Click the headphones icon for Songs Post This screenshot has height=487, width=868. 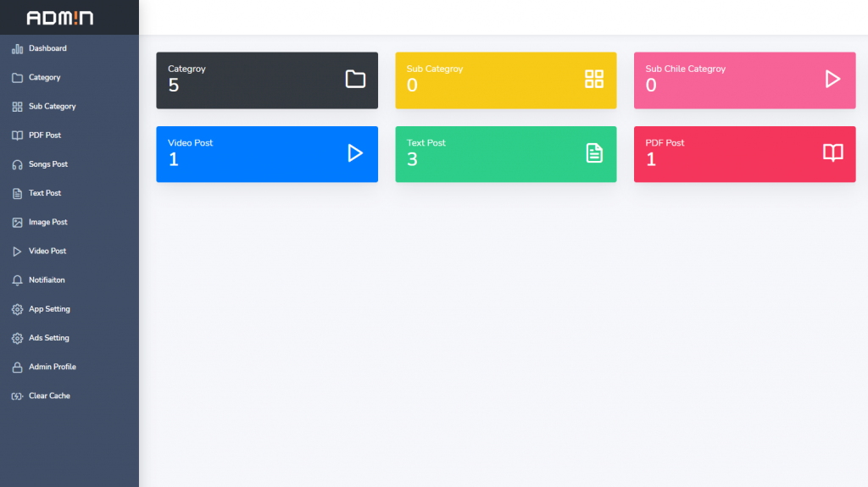point(17,164)
